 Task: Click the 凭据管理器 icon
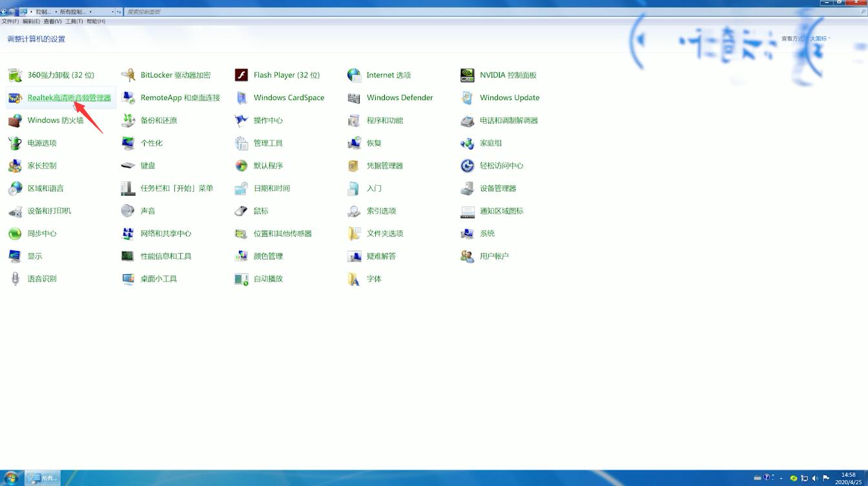click(355, 166)
